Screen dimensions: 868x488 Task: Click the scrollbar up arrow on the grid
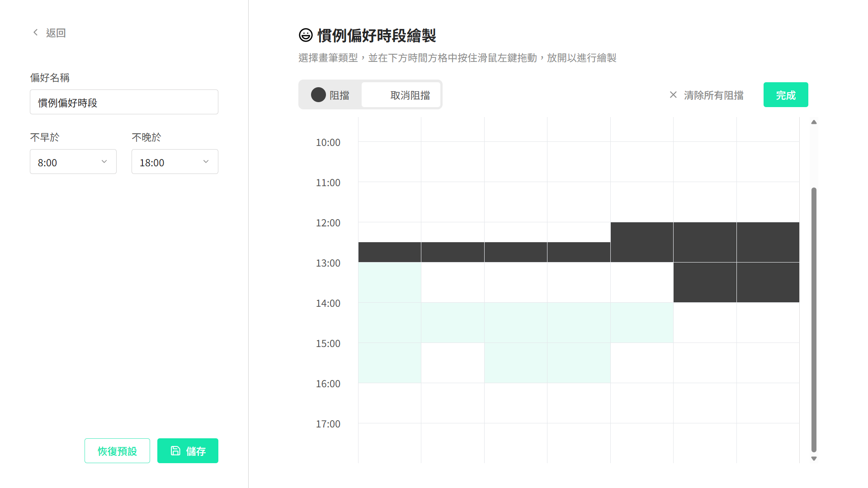tap(814, 122)
